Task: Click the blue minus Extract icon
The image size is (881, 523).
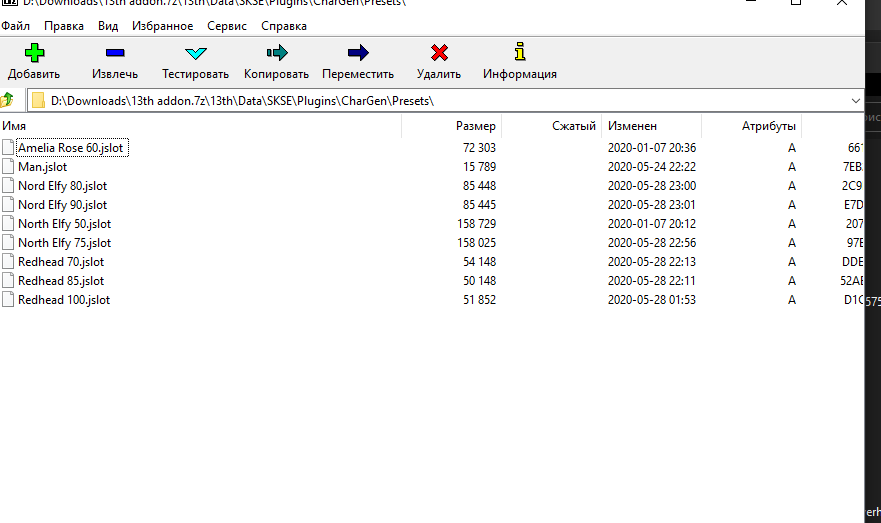Action: (114, 53)
